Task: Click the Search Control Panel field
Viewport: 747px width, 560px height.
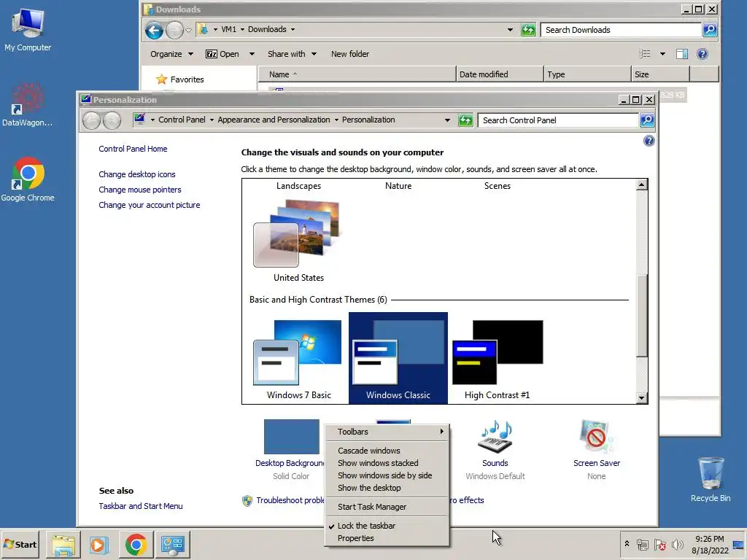Action: point(558,120)
